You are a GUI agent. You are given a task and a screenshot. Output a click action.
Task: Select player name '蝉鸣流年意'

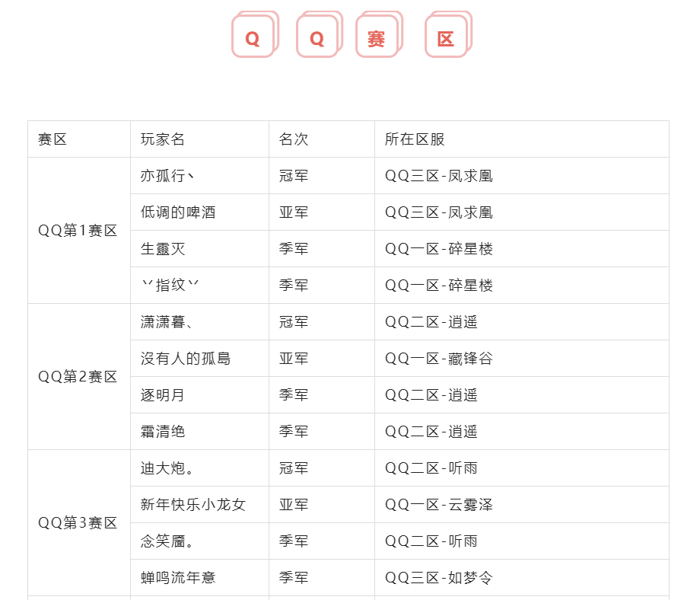click(x=178, y=578)
